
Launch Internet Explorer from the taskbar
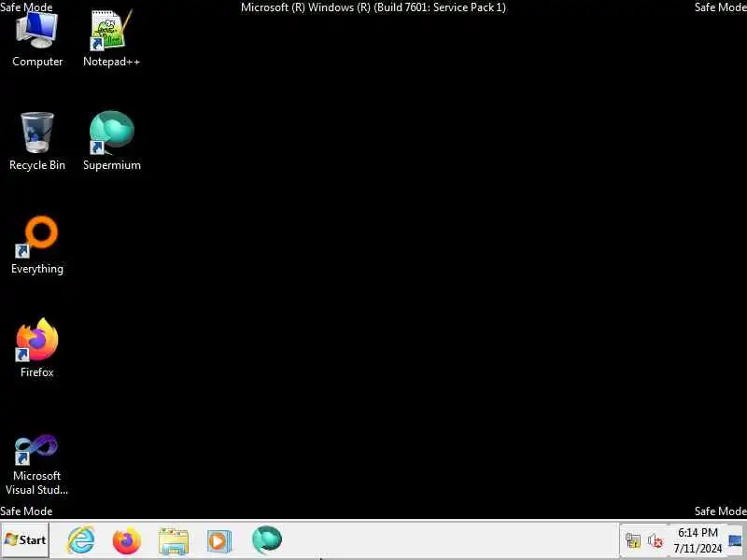[x=80, y=540]
